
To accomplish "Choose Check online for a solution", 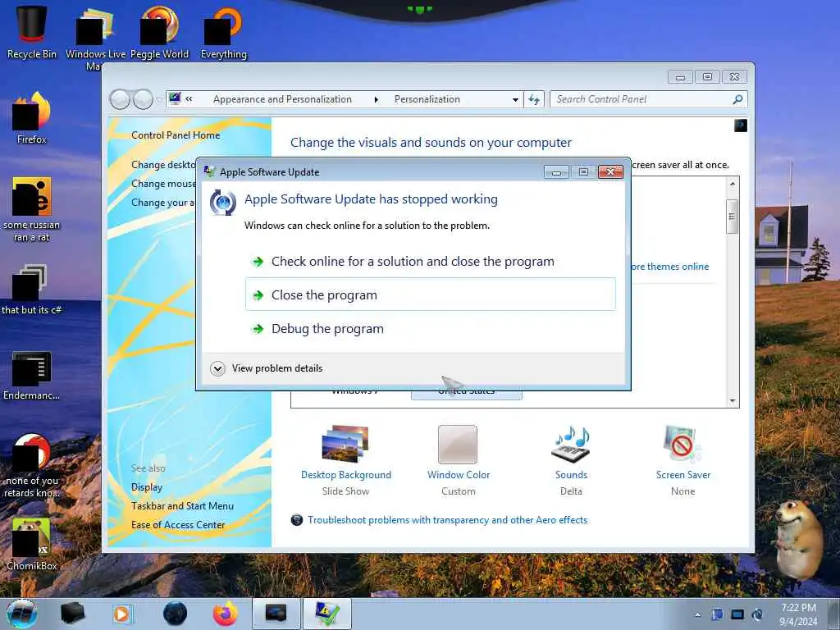I will point(430,262).
